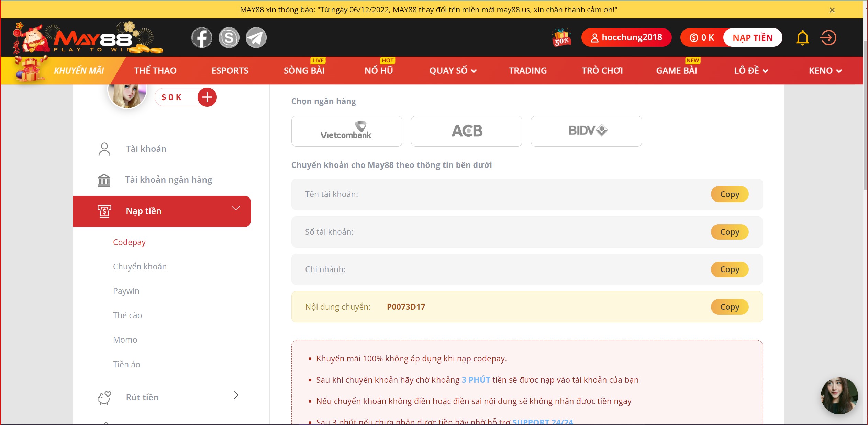Select Paywin deposit method
Screen dimensions: 868x425
[x=126, y=291]
